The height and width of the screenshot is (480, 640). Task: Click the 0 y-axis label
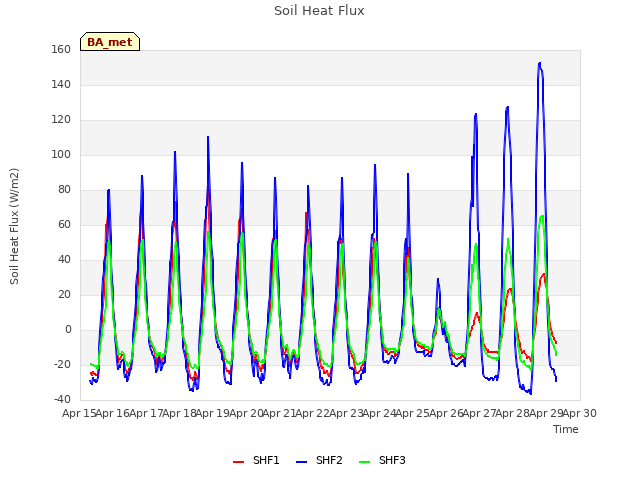[x=68, y=329]
